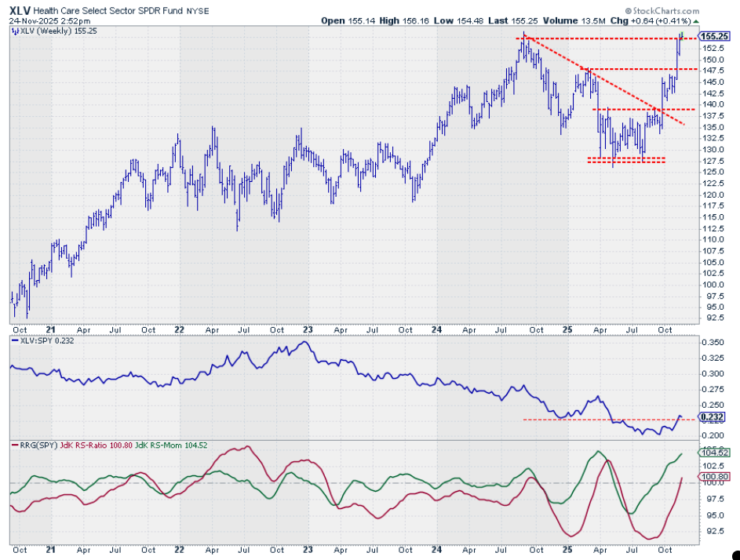The image size is (740, 560).
Task: Click the red 100.80 RS-Ratio value tag
Action: tap(713, 476)
